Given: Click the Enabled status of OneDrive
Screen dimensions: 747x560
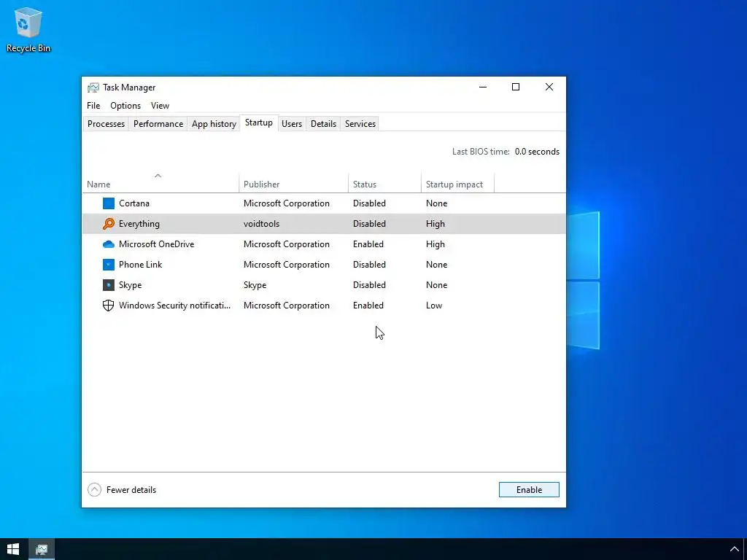Looking at the screenshot, I should tap(368, 244).
